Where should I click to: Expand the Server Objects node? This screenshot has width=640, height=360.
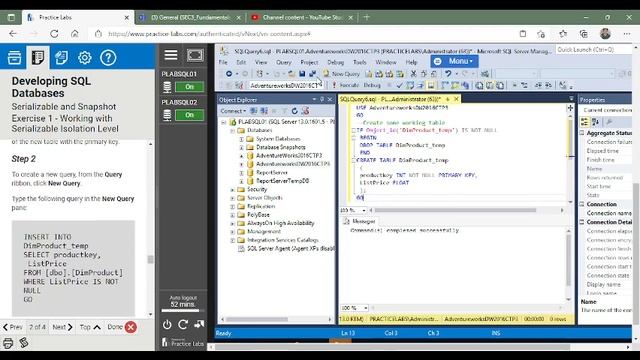[232, 198]
